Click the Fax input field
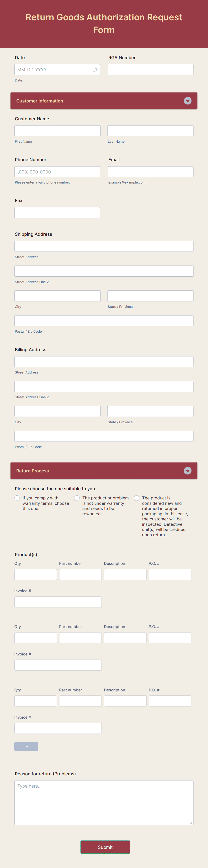 (x=57, y=212)
